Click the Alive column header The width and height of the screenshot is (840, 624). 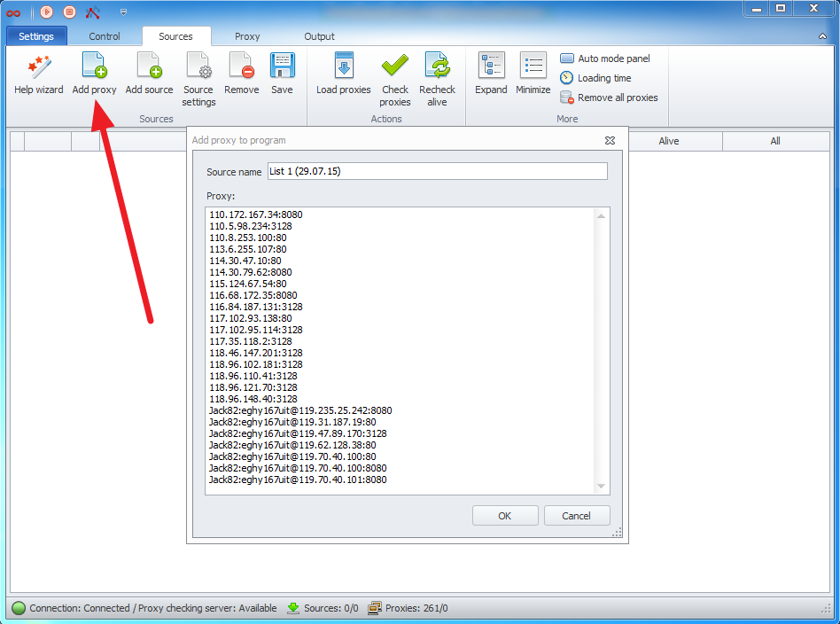click(669, 141)
